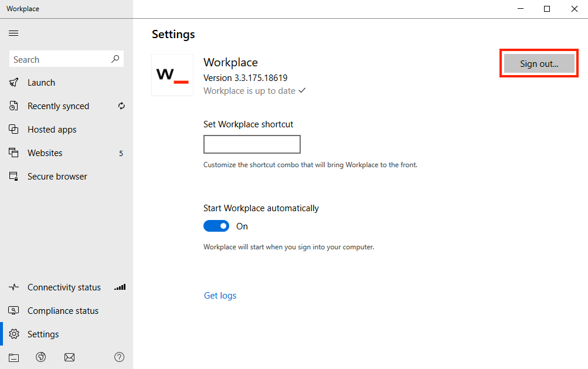Open Recently synced in the sidebar

(x=66, y=106)
